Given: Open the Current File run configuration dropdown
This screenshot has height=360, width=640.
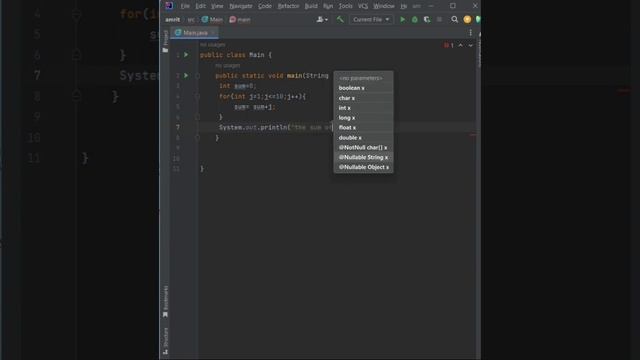Looking at the screenshot, I should (x=371, y=20).
